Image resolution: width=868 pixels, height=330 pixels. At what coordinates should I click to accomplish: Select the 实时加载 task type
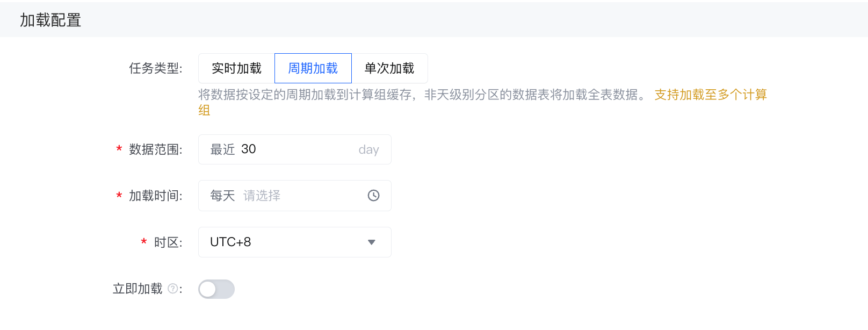click(x=236, y=68)
